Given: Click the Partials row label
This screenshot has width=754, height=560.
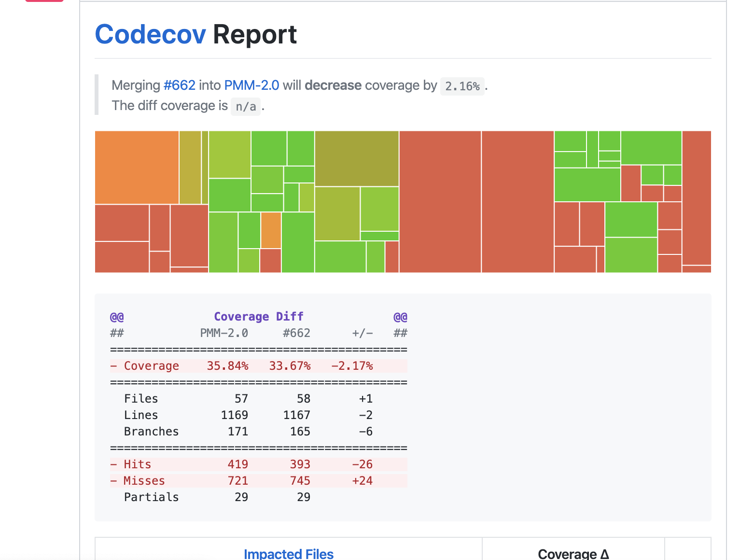Looking at the screenshot, I should (151, 497).
